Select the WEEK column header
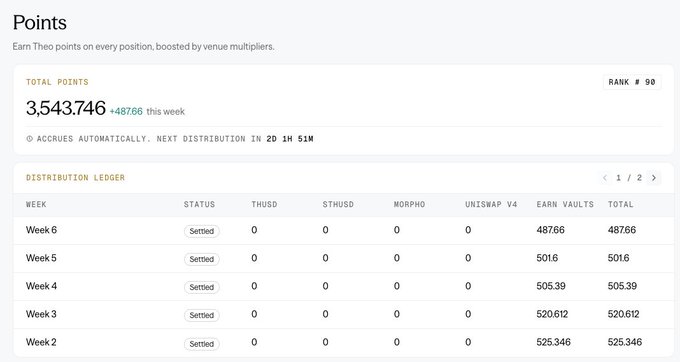The width and height of the screenshot is (680, 362). pyautogui.click(x=36, y=204)
